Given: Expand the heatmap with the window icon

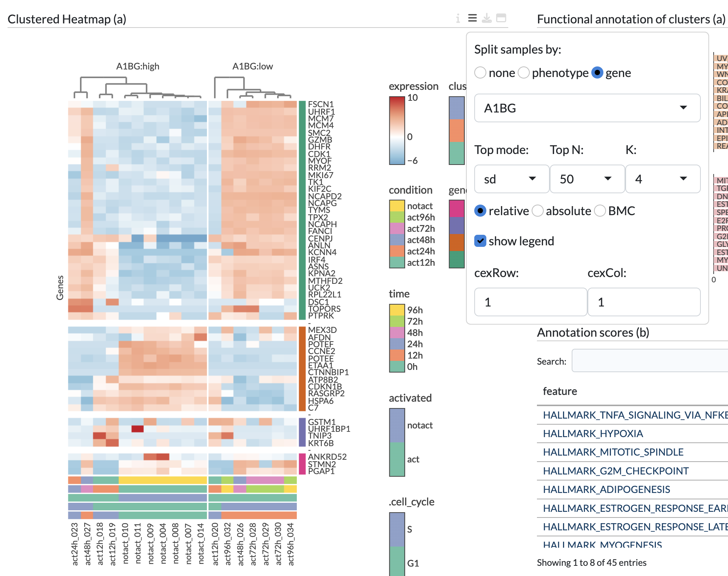Looking at the screenshot, I should tap(501, 18).
